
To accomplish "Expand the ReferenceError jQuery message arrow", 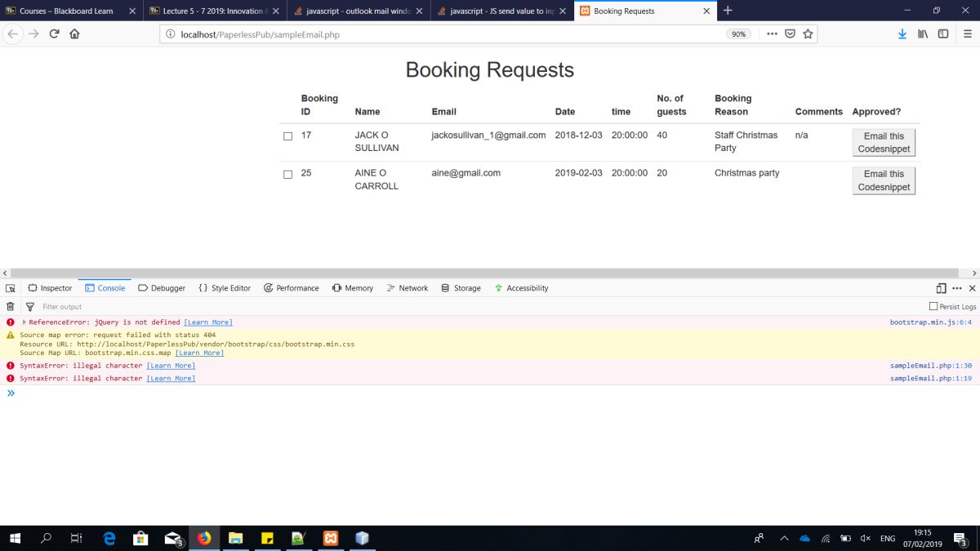I will point(24,322).
